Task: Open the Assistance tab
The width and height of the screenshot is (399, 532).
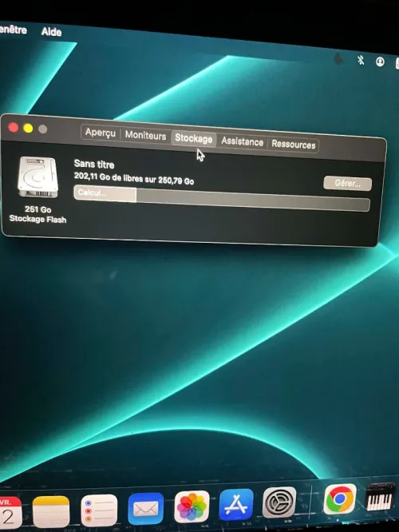Action: click(x=242, y=141)
